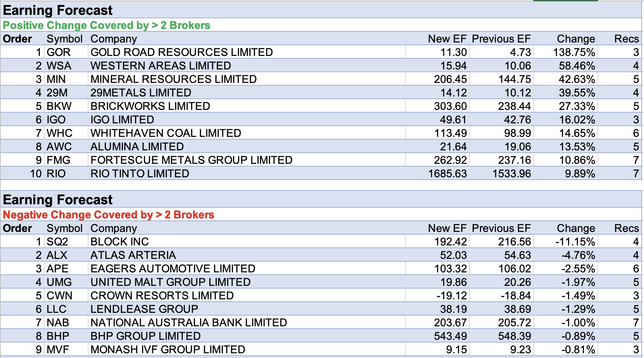The width and height of the screenshot is (644, 358).
Task: Click the 138.75% change value
Action: 574,52
